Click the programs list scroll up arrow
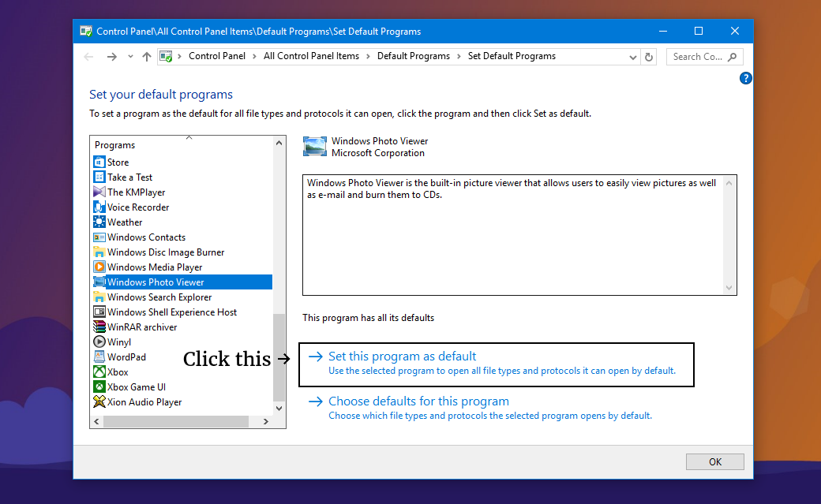The width and height of the screenshot is (821, 504). pyautogui.click(x=279, y=143)
